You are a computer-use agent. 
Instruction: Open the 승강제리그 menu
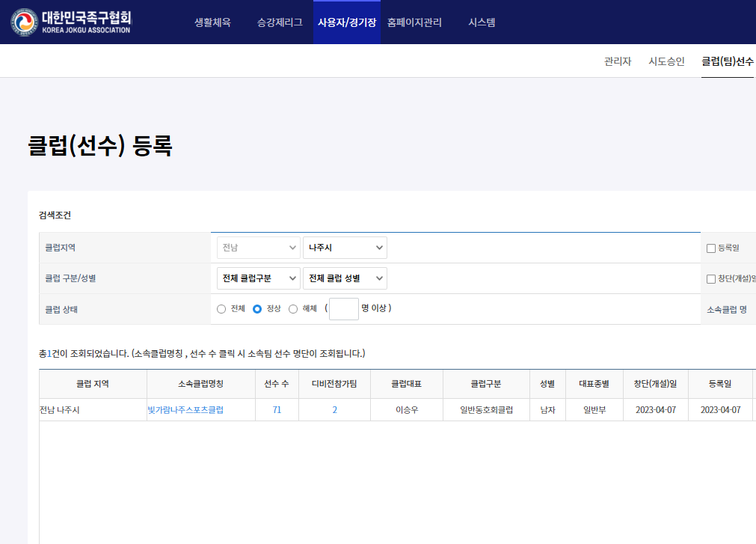coord(280,22)
